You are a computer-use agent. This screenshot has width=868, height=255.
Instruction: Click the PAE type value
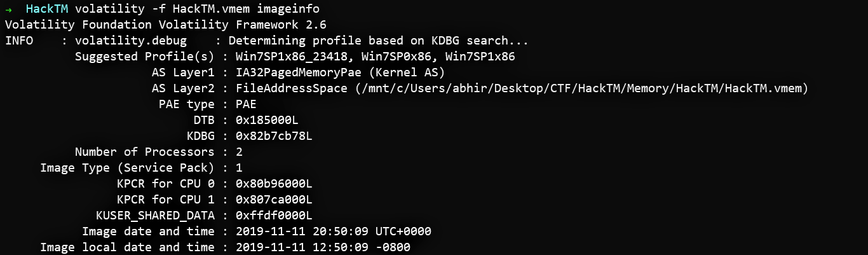[246, 104]
